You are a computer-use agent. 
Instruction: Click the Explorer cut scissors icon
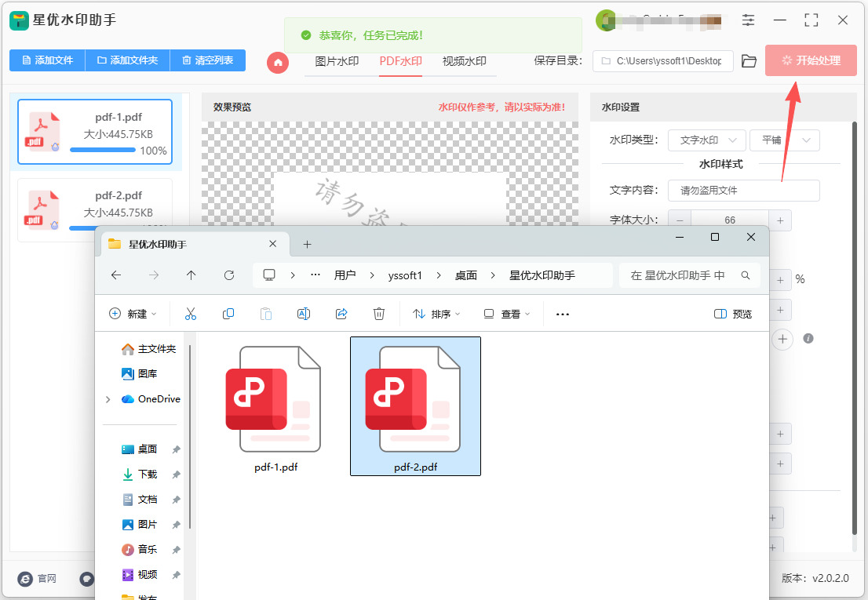click(x=191, y=314)
